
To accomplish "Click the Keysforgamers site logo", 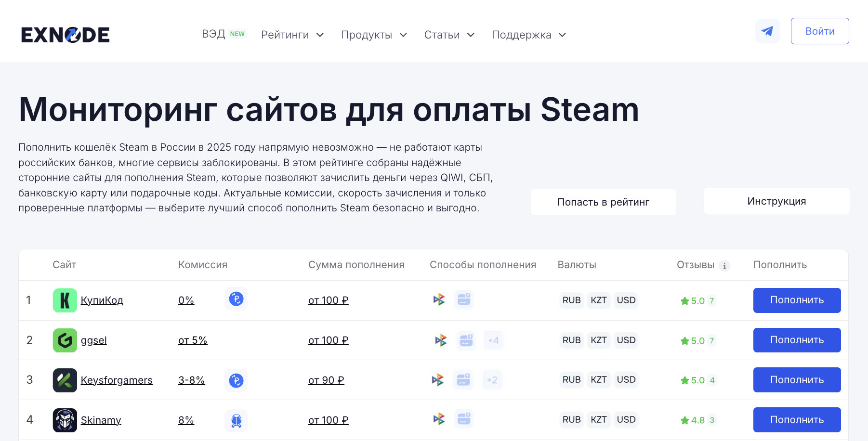I will (x=65, y=380).
